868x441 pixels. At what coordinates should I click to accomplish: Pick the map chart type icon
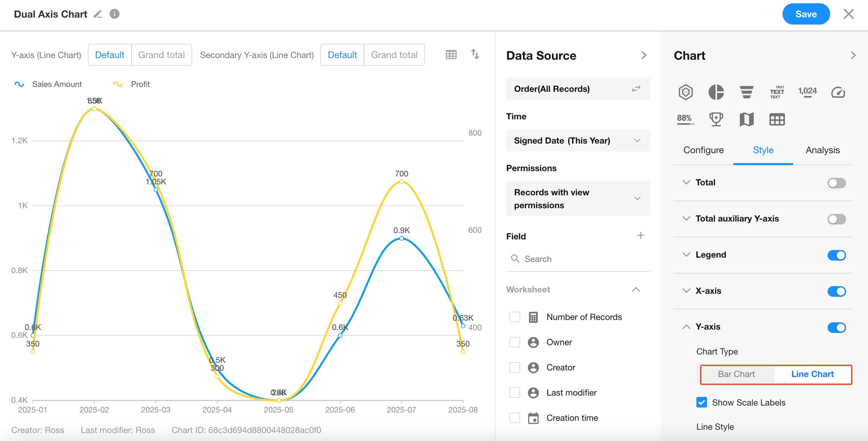pyautogui.click(x=746, y=119)
